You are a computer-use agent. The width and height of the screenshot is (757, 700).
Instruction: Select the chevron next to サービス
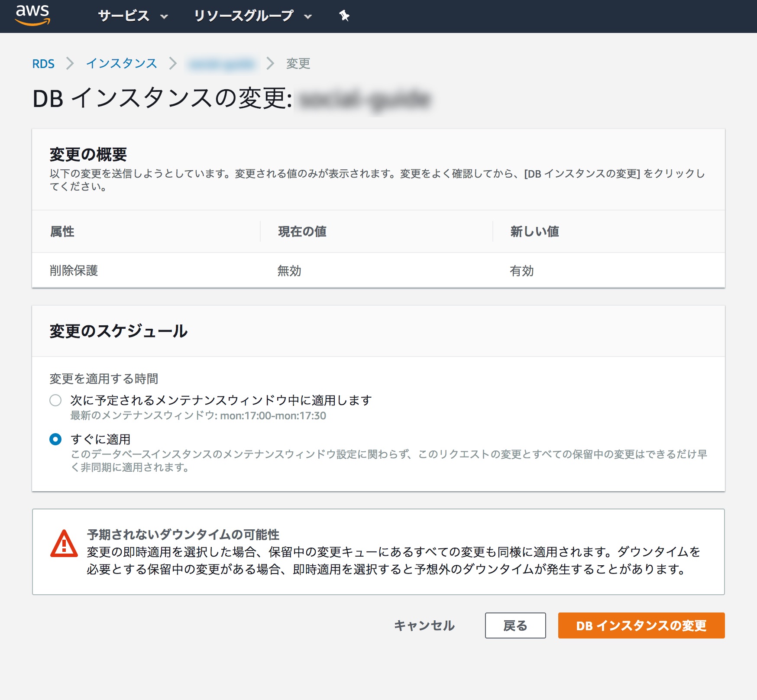(x=164, y=17)
